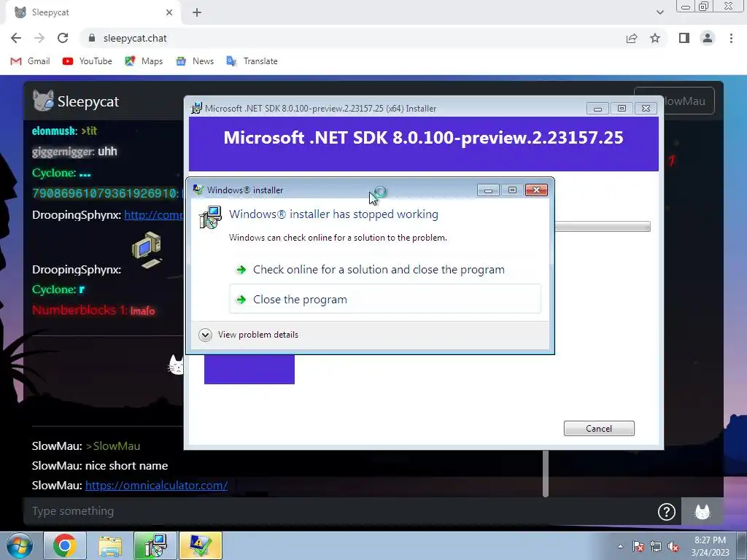Open Chrome from the taskbar
The image size is (747, 560).
65,545
